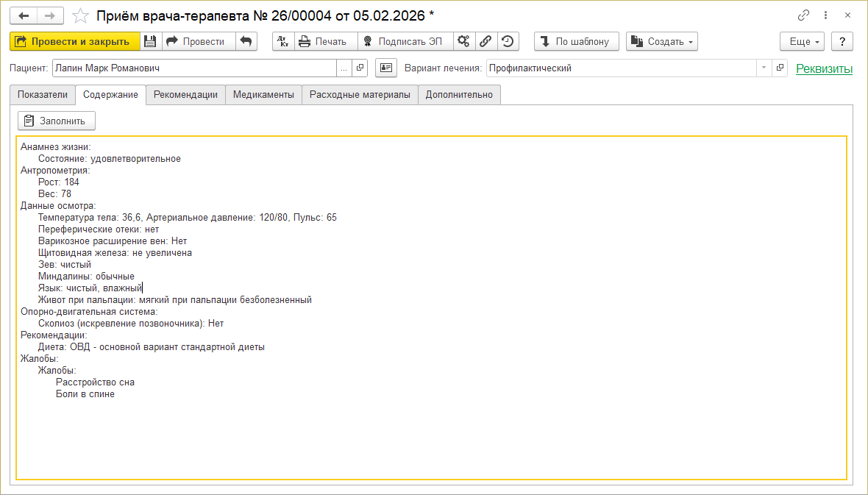Click the Печать button
Image resolution: width=868 pixels, height=495 pixels.
(x=325, y=41)
